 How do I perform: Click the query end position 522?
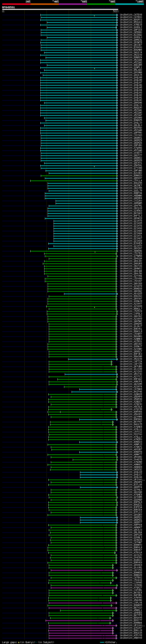[x=115, y=11]
